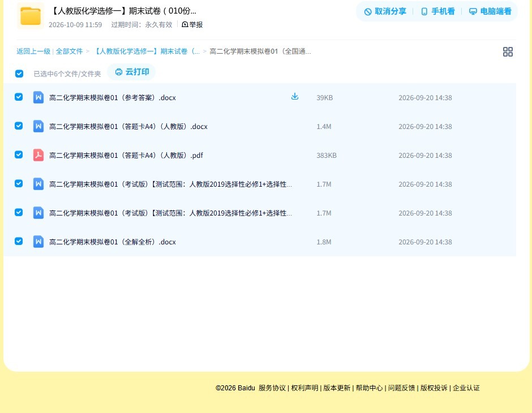Click Word icon of 参考答案.docx
This screenshot has height=413, width=532.
point(38,97)
